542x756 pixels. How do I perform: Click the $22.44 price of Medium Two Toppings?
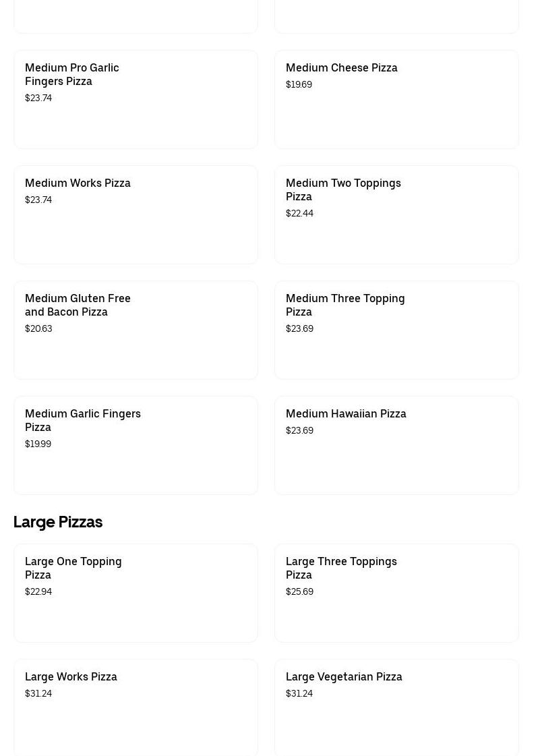299,213
